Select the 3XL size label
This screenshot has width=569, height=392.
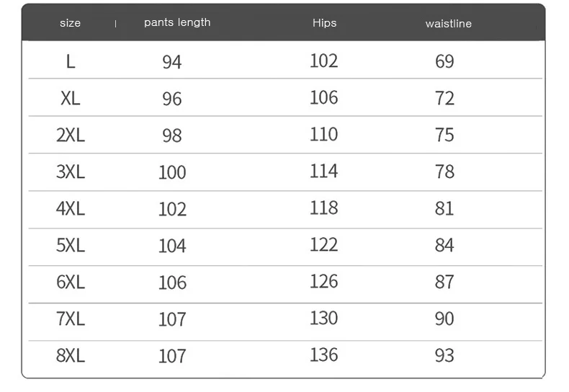click(x=70, y=171)
